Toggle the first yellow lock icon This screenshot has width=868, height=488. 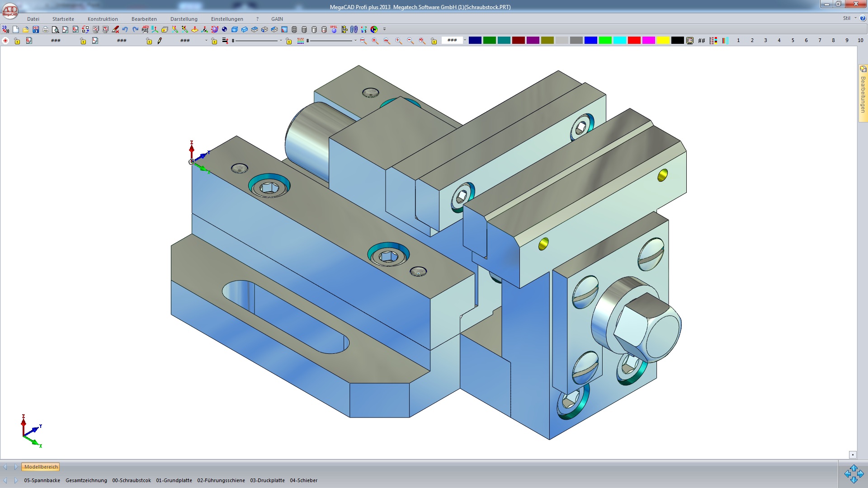[x=17, y=41]
